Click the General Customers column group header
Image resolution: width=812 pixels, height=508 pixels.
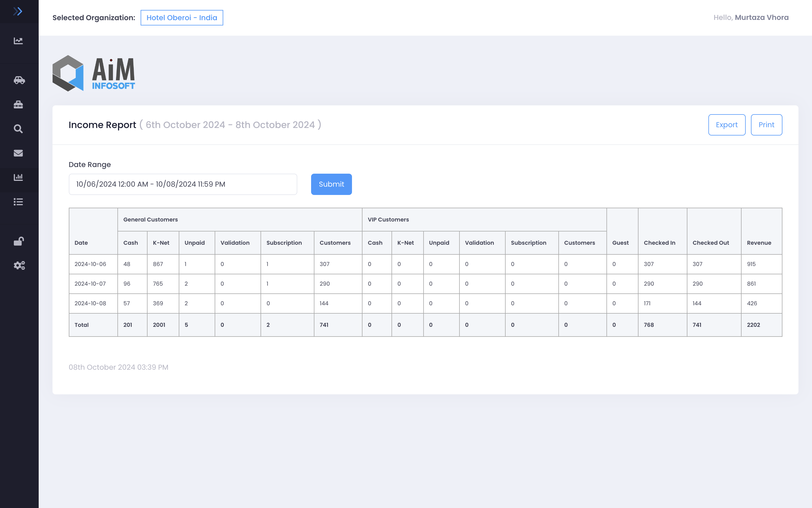[240, 220]
